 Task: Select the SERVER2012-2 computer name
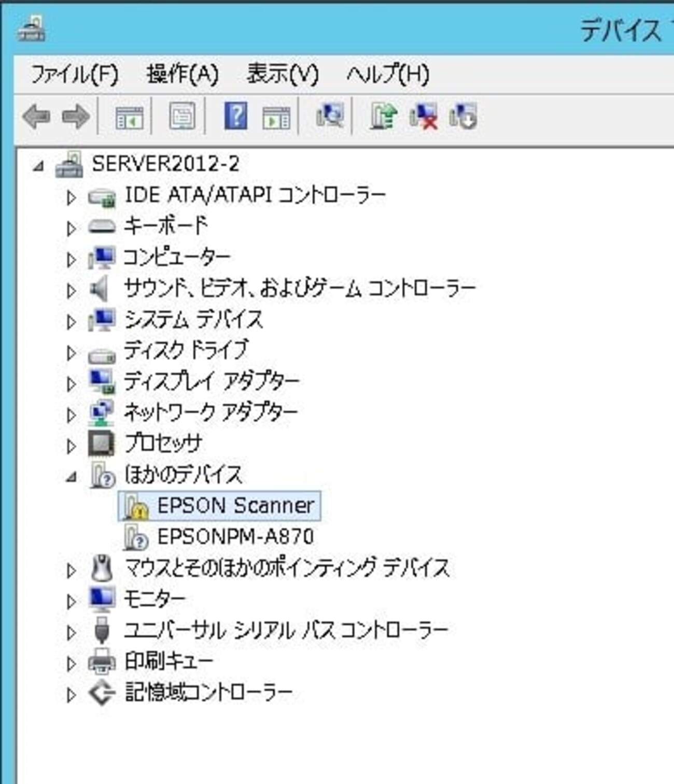[166, 164]
